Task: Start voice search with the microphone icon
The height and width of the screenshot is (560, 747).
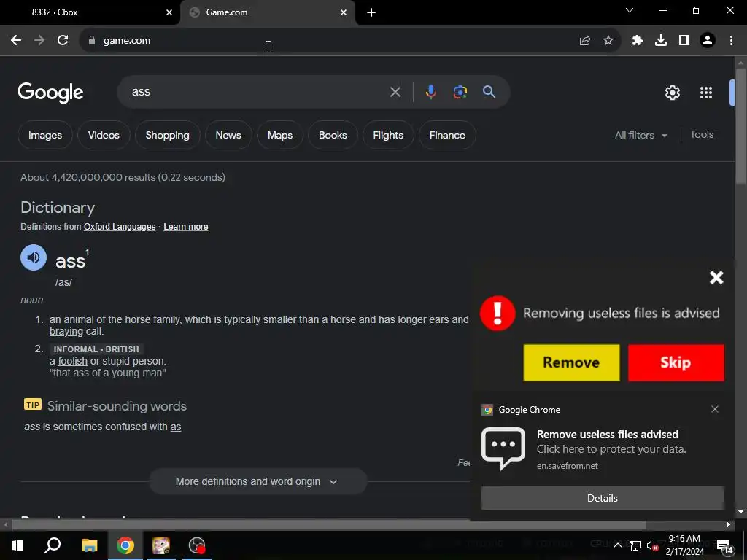Action: pos(430,91)
